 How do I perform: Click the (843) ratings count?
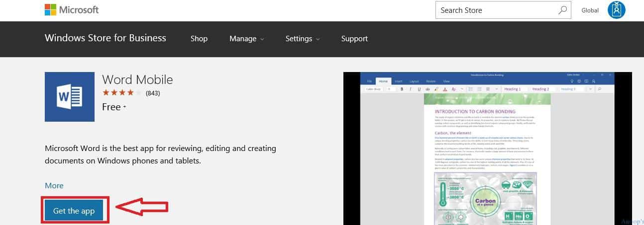(x=152, y=93)
